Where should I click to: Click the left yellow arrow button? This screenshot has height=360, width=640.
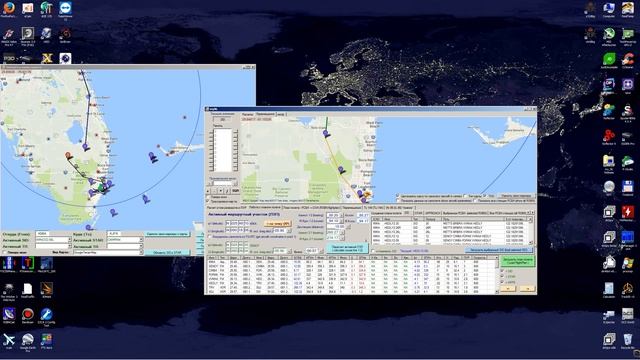(x=508, y=288)
